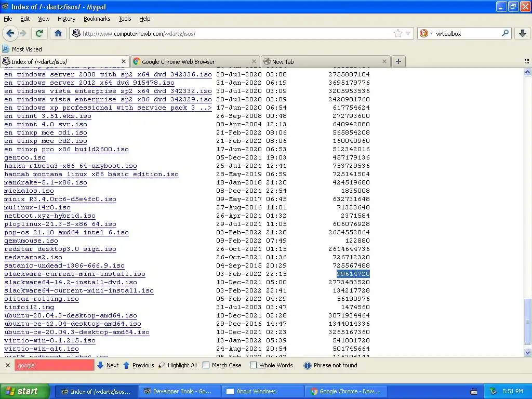This screenshot has height=399, width=532.
Task: Open redstaros2.iso link
Action: point(33,257)
